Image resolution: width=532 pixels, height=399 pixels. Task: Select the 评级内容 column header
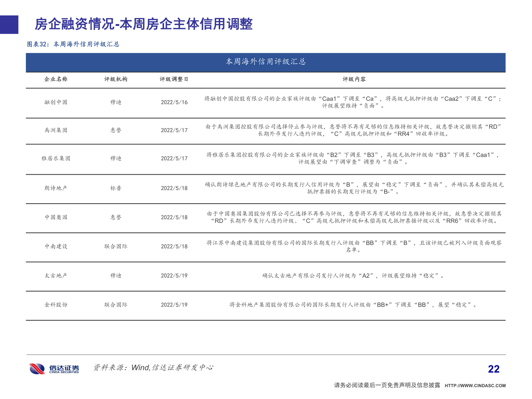pyautogui.click(x=354, y=79)
